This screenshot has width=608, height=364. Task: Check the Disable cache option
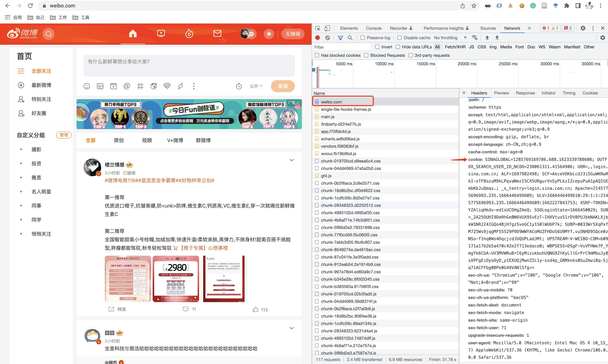[399, 38]
